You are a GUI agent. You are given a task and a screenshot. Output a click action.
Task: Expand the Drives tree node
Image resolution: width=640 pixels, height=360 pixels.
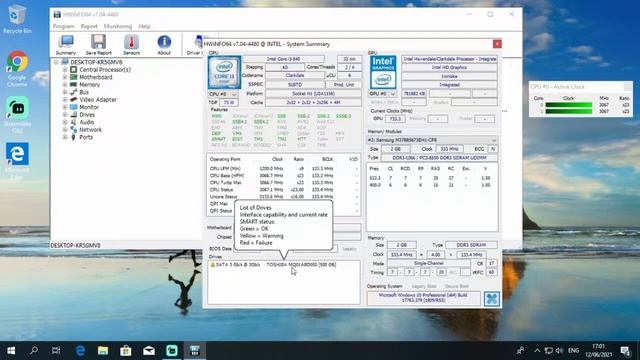pyautogui.click(x=65, y=115)
